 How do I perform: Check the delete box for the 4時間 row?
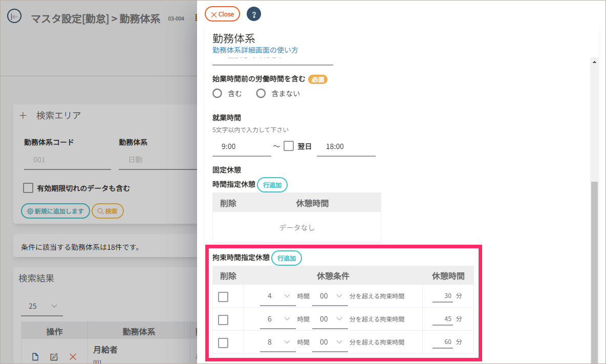click(223, 297)
